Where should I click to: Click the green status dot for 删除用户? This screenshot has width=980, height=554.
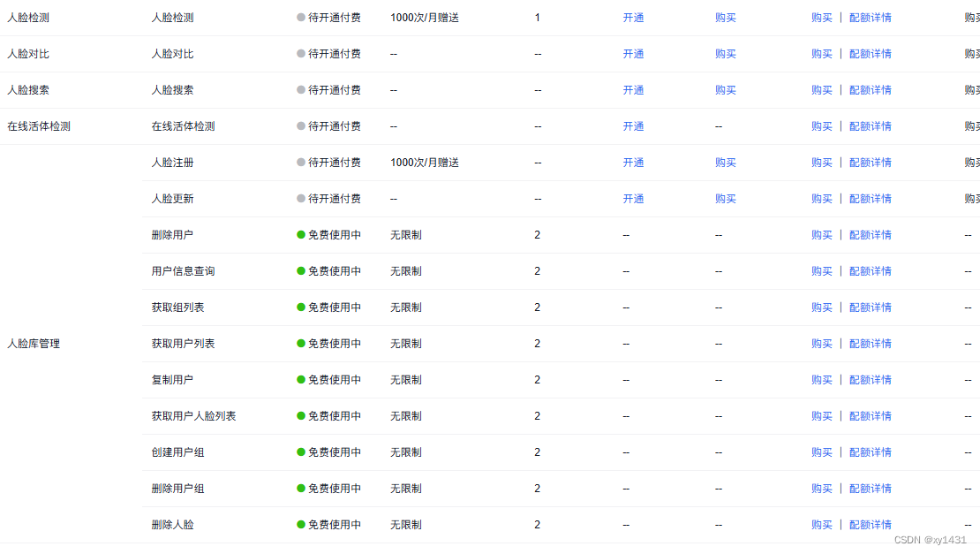[297, 234]
